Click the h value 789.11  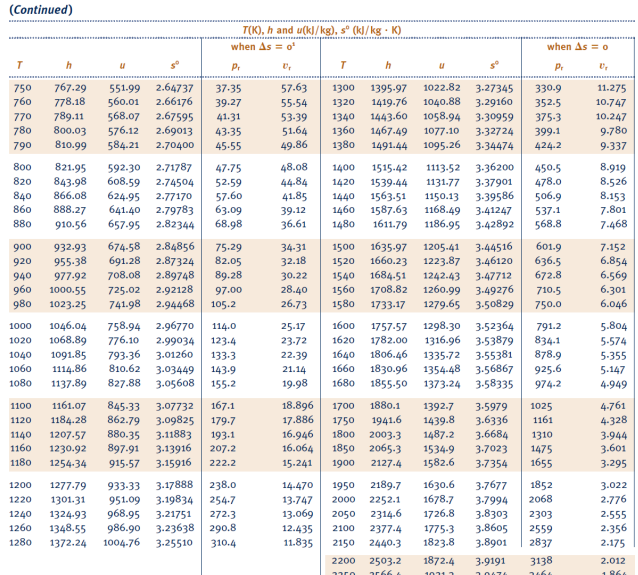pyautogui.click(x=69, y=116)
